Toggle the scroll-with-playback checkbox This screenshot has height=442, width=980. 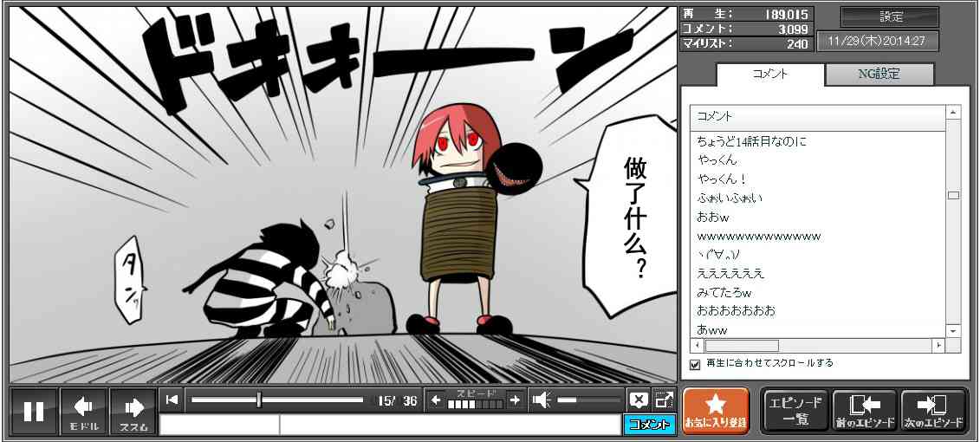[694, 364]
